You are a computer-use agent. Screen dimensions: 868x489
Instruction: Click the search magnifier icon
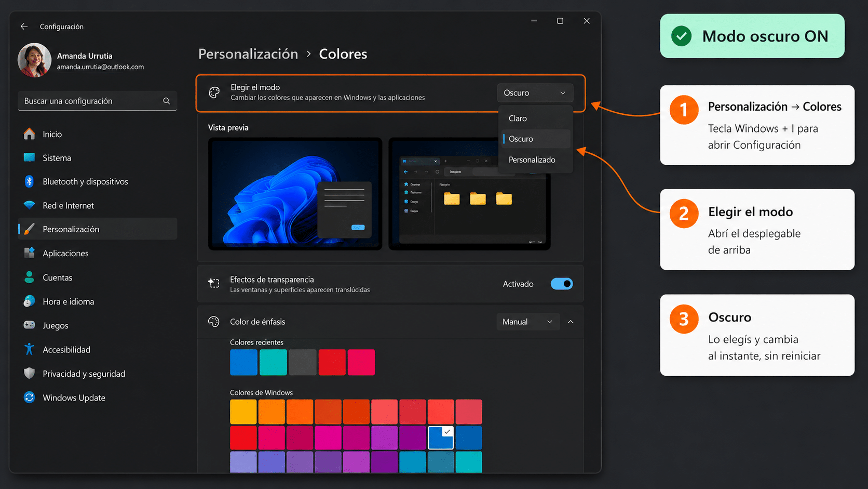[x=166, y=101]
